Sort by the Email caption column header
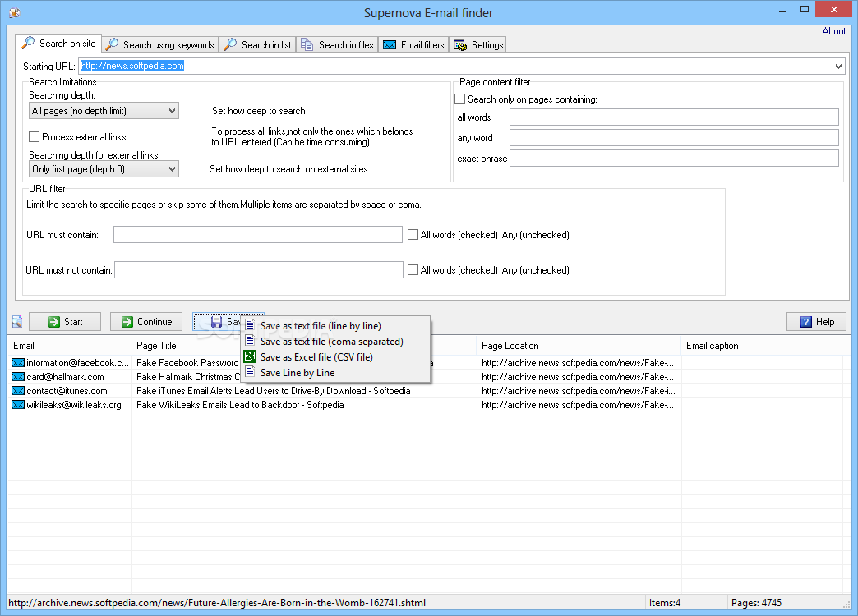This screenshot has width=858, height=616. [762, 346]
